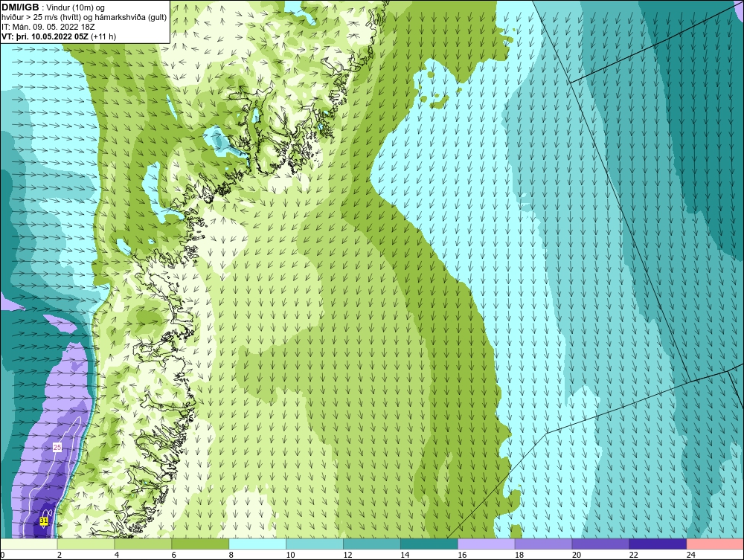Click the light green 2–4 m/s legend swatch

(x=86, y=544)
